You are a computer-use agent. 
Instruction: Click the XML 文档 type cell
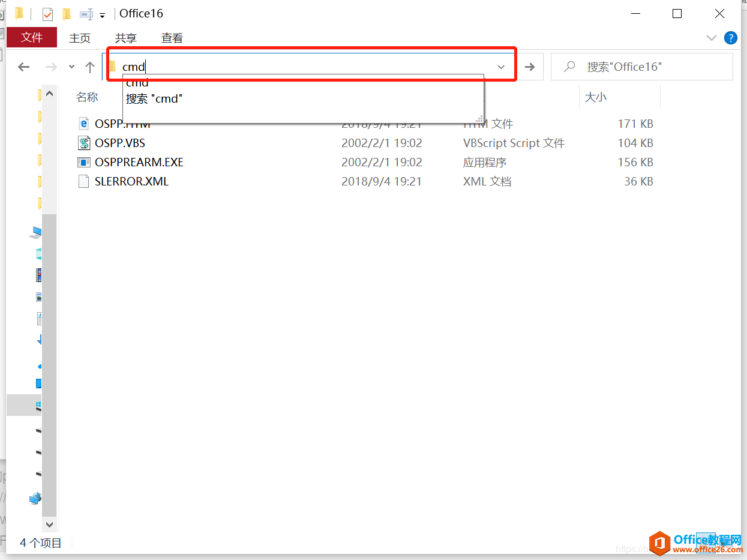pos(487,181)
